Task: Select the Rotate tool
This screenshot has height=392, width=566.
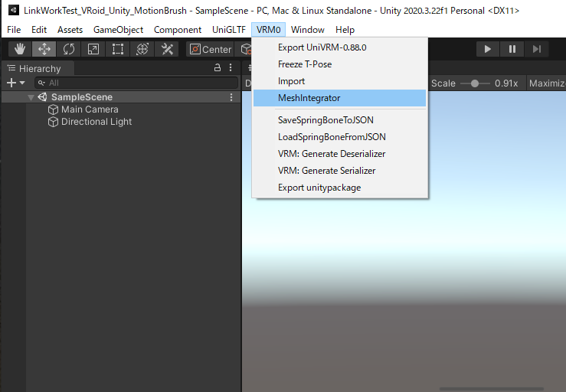Action: point(69,49)
